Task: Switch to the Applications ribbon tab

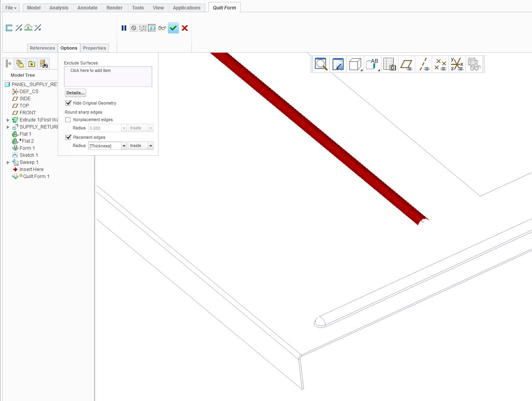Action: tap(187, 8)
